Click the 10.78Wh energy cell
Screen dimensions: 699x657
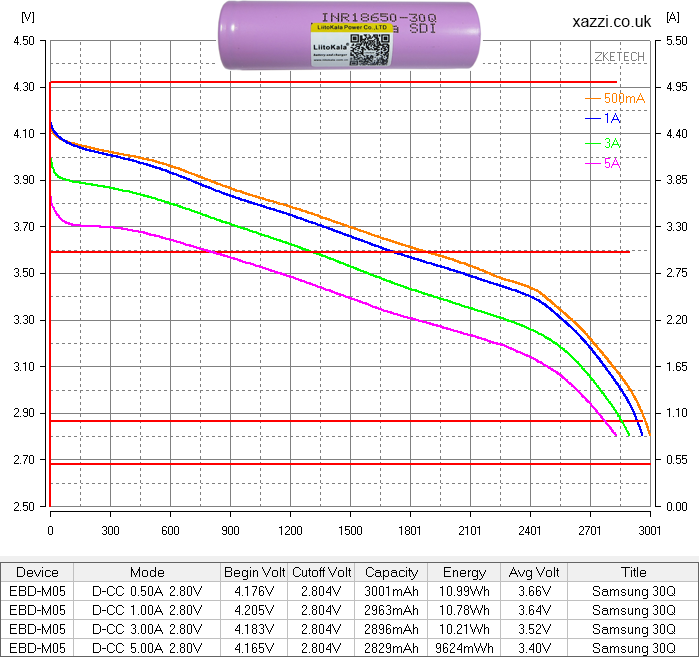click(x=464, y=610)
